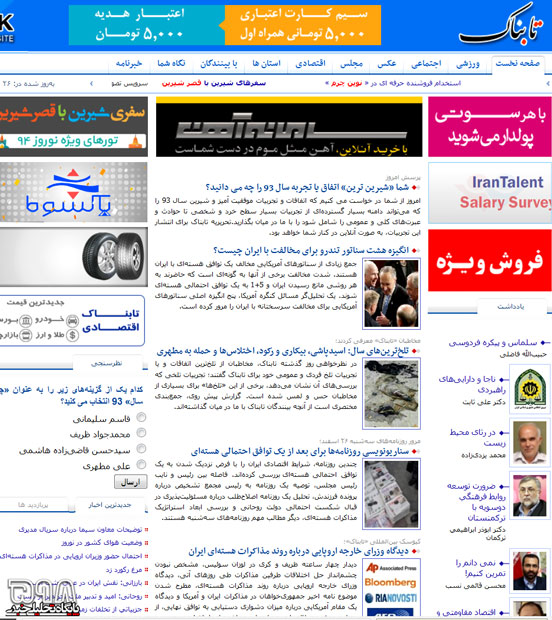Viewport: 552px width, 620px height.
Task: Open the gold and currency dollar icon
Action: point(72,336)
